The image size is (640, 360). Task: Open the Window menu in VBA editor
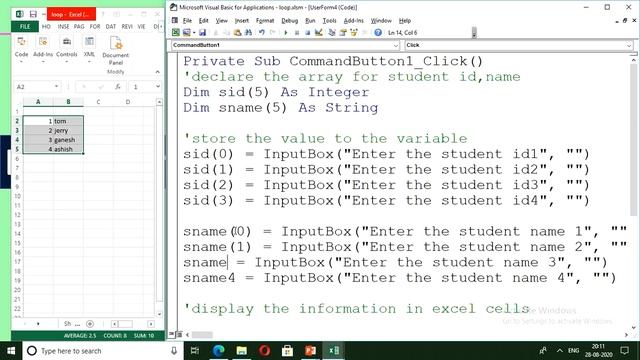[381, 20]
